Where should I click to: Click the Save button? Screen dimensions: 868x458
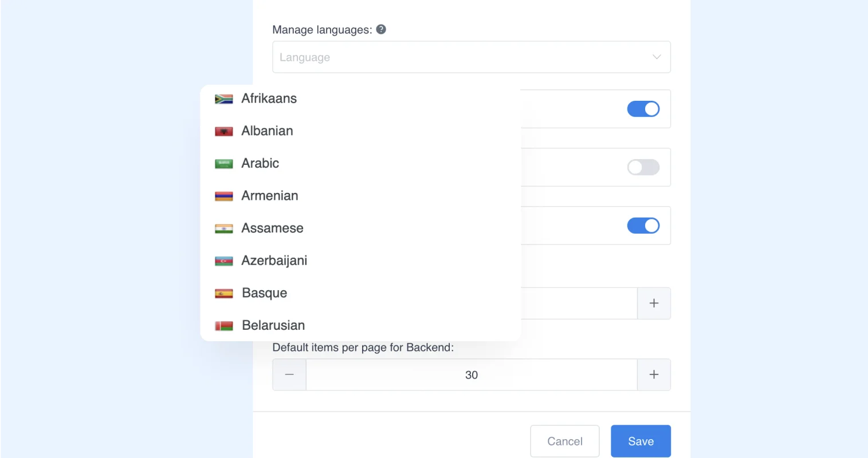[641, 441]
